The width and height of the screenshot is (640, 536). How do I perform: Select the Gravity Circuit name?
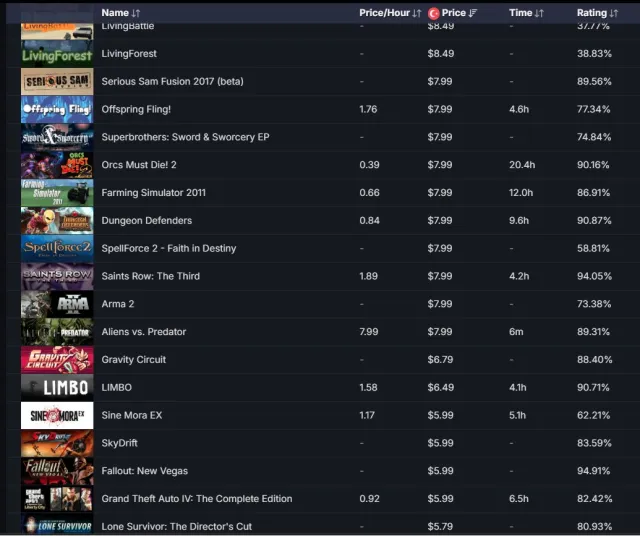click(133, 360)
